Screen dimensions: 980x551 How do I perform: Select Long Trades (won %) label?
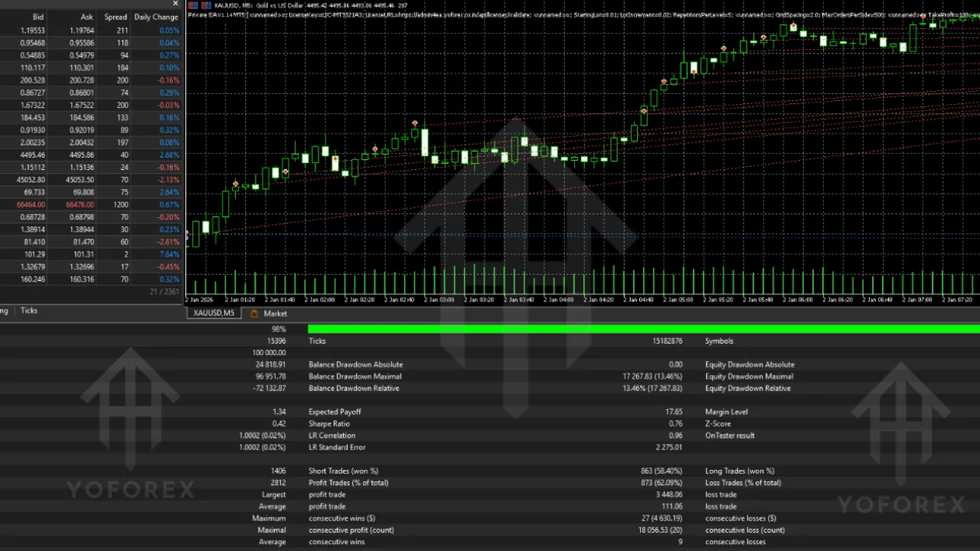[x=740, y=471]
